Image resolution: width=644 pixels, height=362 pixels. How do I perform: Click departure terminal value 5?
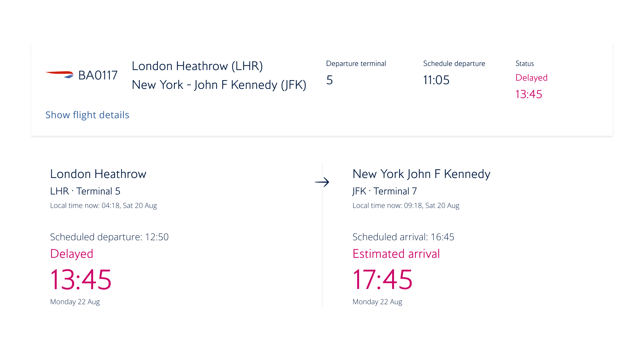coord(329,80)
